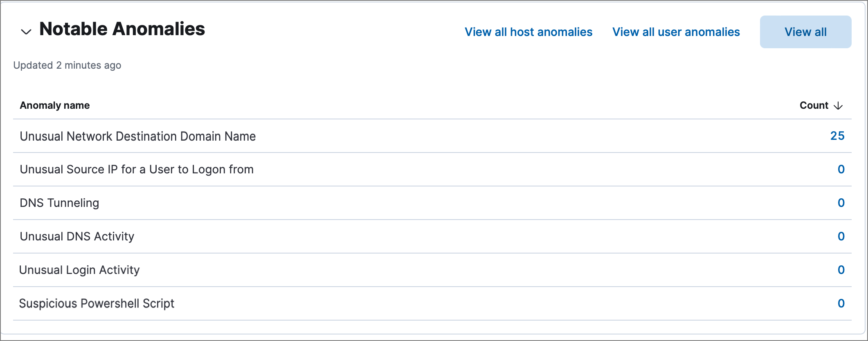Open View all host anomalies link
This screenshot has width=868, height=341.
(529, 31)
